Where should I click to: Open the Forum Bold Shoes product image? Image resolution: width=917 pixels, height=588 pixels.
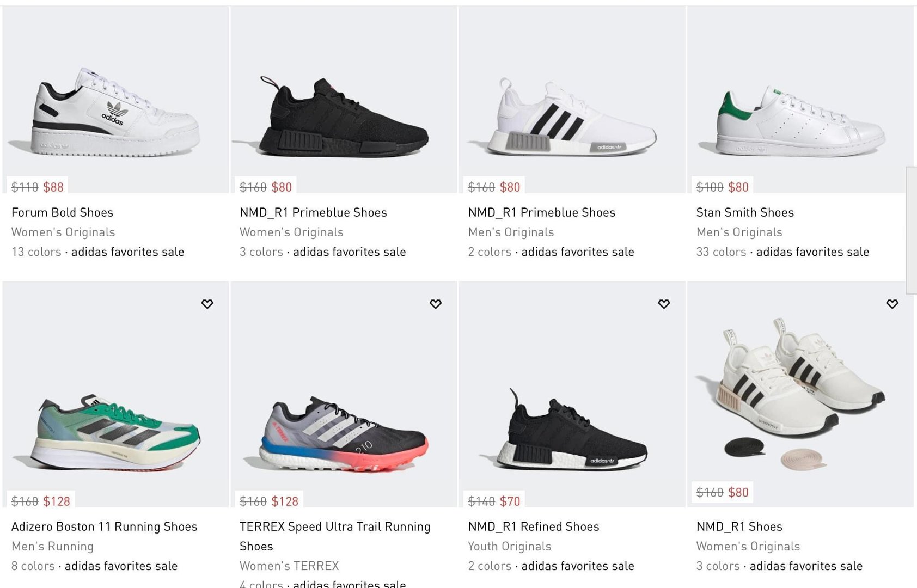point(115,112)
